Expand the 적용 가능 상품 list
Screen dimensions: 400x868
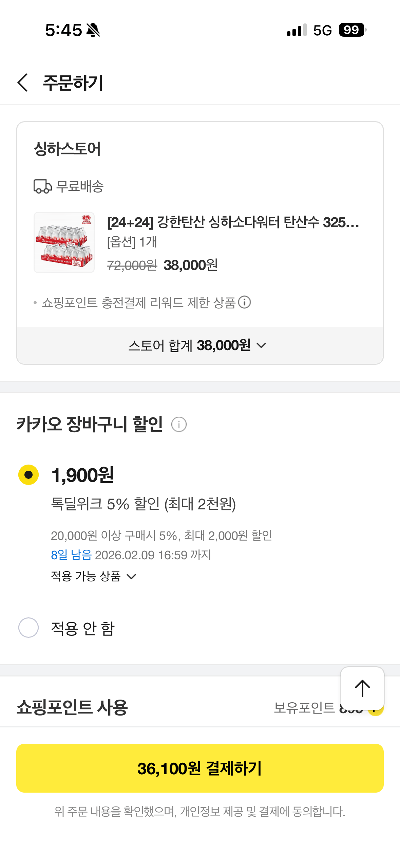[x=93, y=576]
